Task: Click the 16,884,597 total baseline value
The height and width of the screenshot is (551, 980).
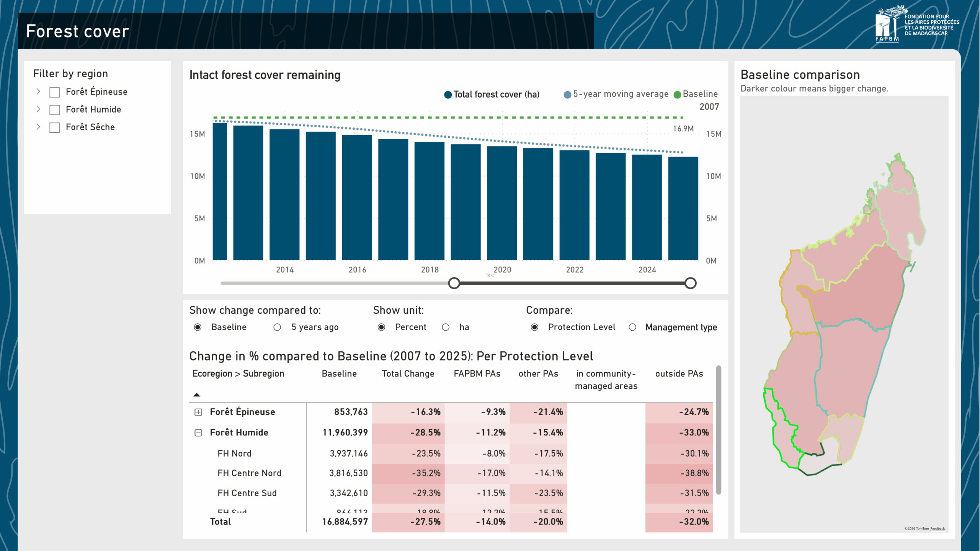Action: coord(345,522)
